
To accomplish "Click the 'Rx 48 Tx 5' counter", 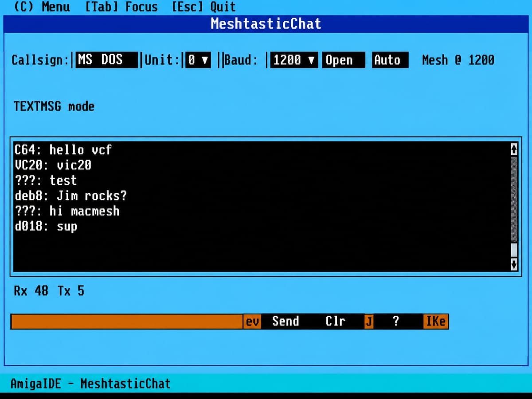I will tap(49, 291).
